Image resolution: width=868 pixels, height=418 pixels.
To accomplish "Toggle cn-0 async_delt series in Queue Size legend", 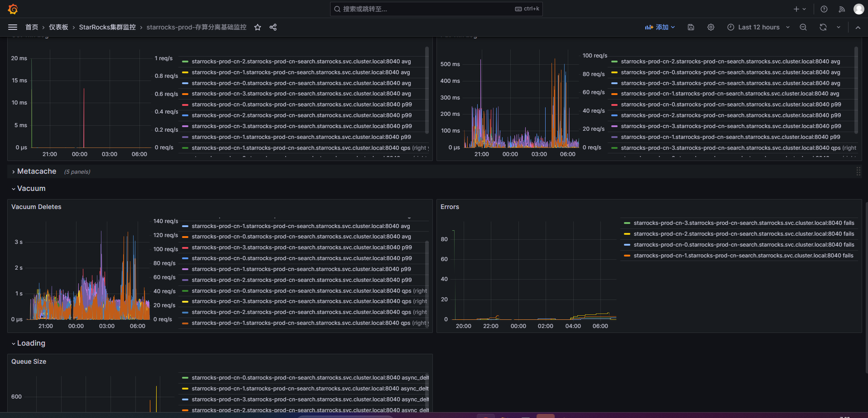I will pos(310,378).
